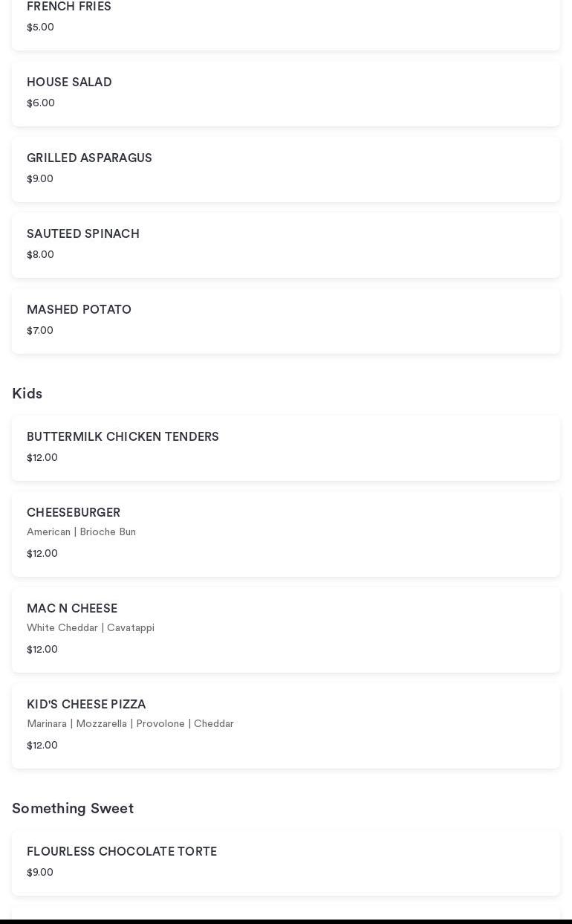Click the American | Brioche Bun description

(82, 532)
